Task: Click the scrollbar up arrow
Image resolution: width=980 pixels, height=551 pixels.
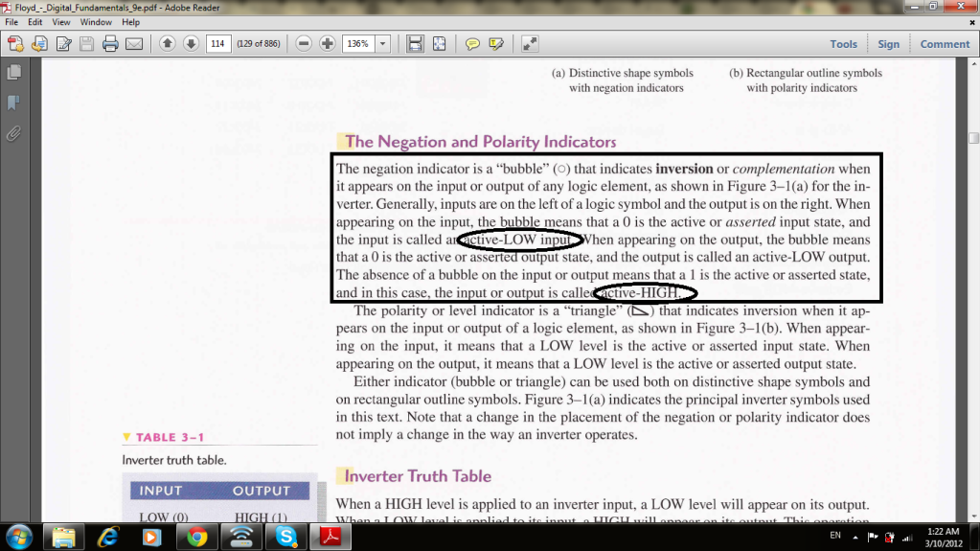Action: click(x=973, y=63)
